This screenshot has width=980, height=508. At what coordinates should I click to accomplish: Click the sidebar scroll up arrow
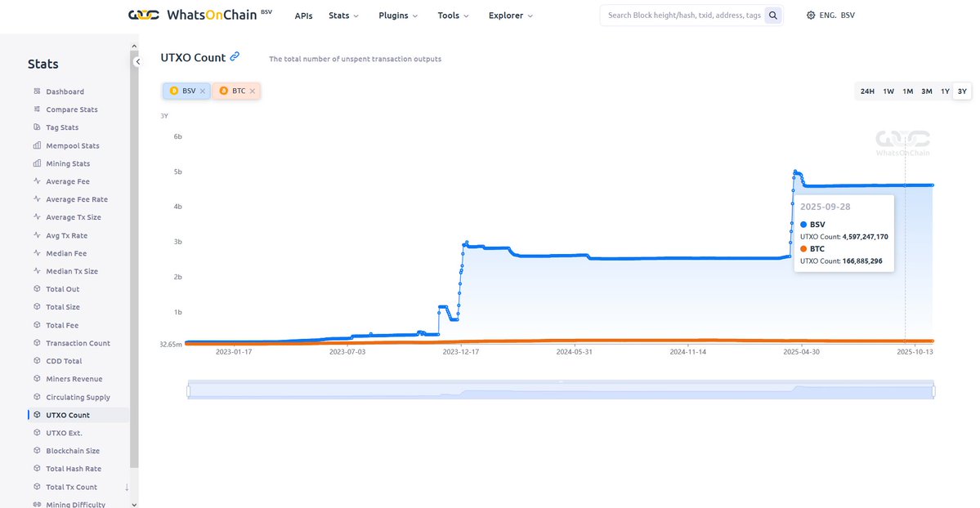pos(134,47)
